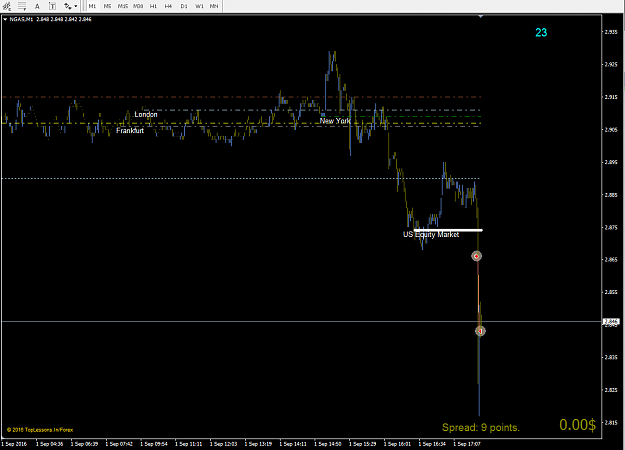Click the arrows/shapes objects tool icon
The image size is (625, 450).
68,6
